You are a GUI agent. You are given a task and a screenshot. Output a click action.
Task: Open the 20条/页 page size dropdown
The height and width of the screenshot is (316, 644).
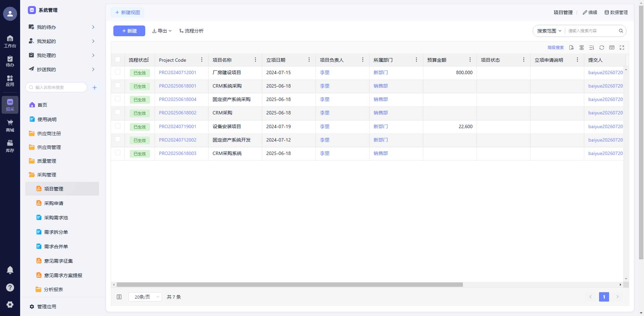145,297
